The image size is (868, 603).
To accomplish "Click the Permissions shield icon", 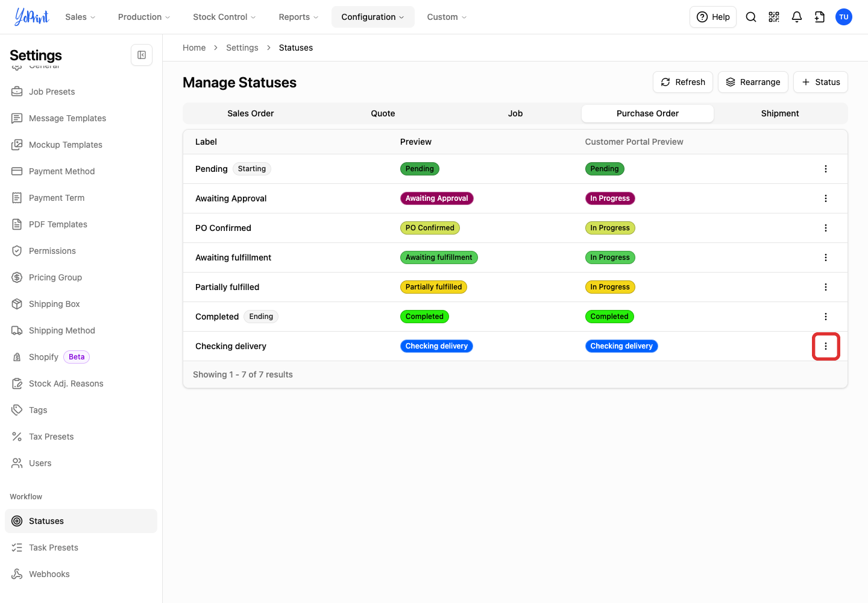I will click(x=17, y=251).
